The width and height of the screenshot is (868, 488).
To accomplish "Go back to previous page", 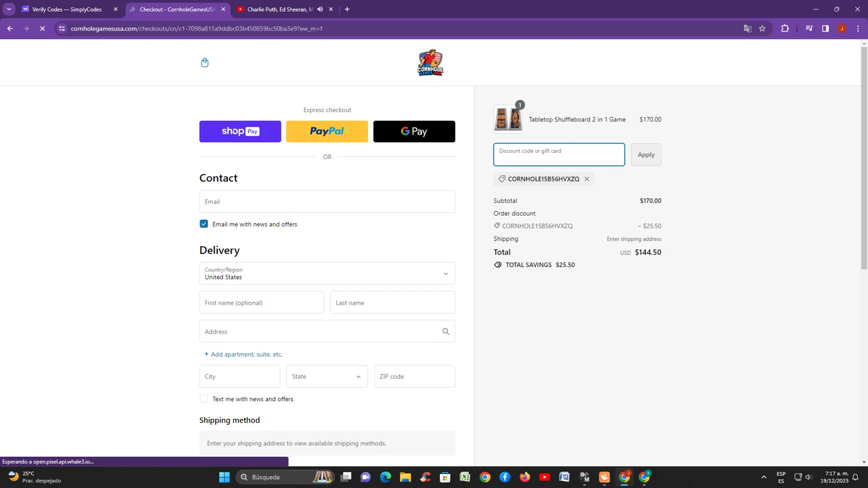I will click(10, 28).
